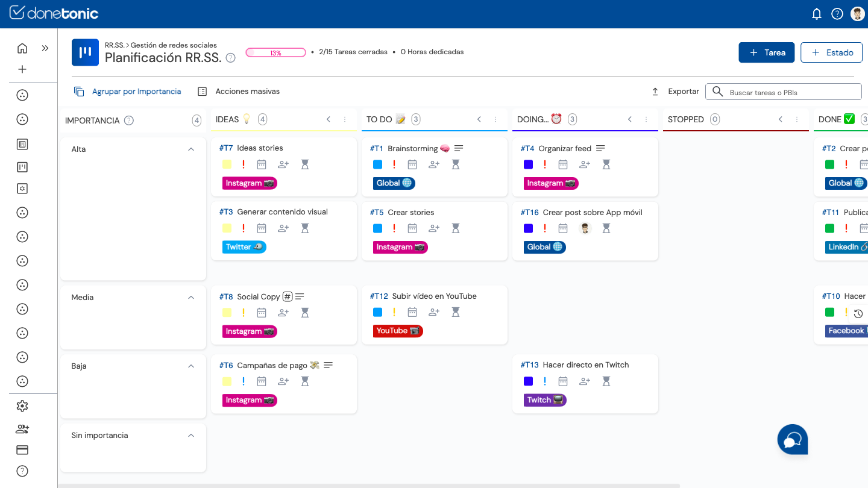Click the help icon next to IMPORTANCIA
The height and width of the screenshot is (488, 868).
(x=128, y=120)
